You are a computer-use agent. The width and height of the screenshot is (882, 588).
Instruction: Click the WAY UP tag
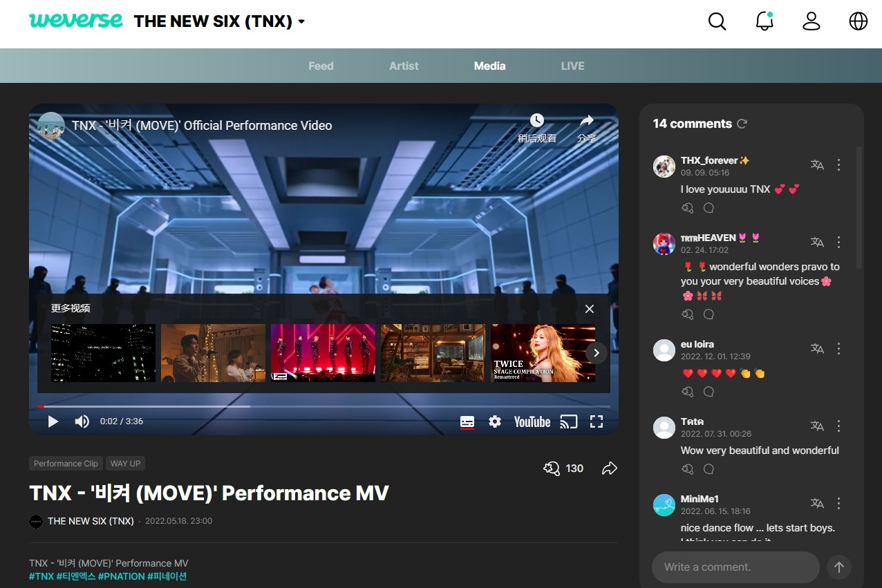[x=126, y=464]
